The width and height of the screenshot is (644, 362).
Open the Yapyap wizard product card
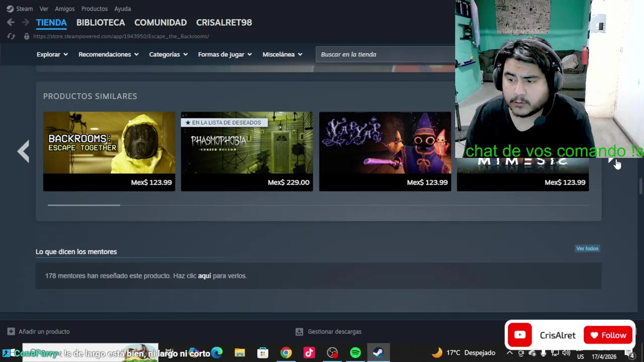pyautogui.click(x=385, y=151)
